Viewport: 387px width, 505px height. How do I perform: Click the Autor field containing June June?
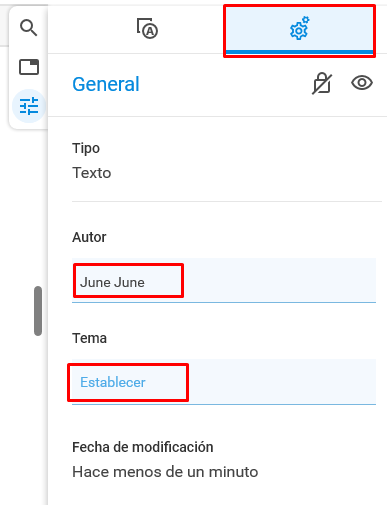[x=224, y=280]
